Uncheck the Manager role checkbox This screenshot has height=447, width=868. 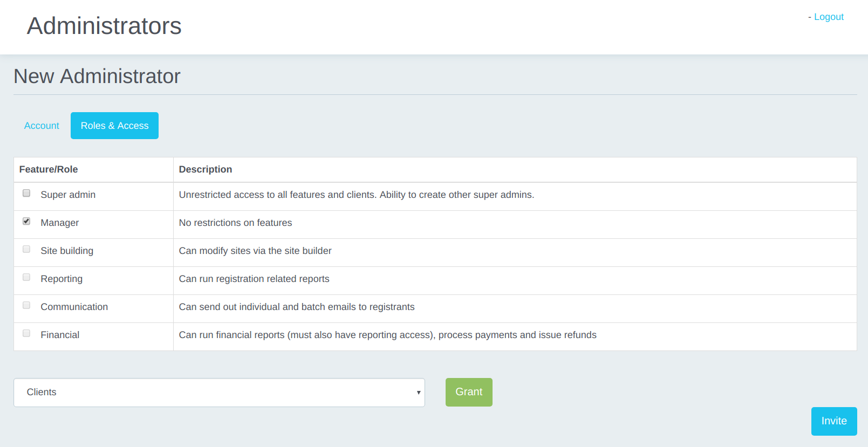pos(26,221)
